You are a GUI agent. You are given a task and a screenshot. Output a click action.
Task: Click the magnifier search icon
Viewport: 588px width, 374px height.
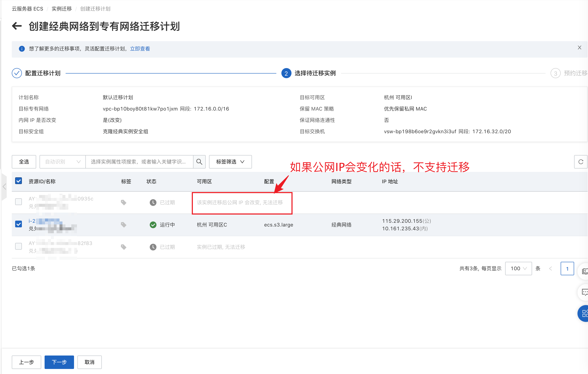[199, 162]
